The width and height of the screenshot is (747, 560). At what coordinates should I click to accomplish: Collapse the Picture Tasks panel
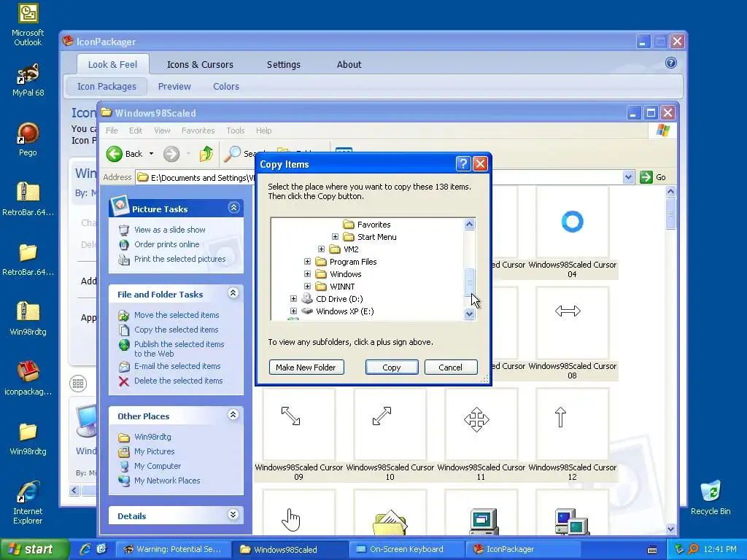pos(233,208)
